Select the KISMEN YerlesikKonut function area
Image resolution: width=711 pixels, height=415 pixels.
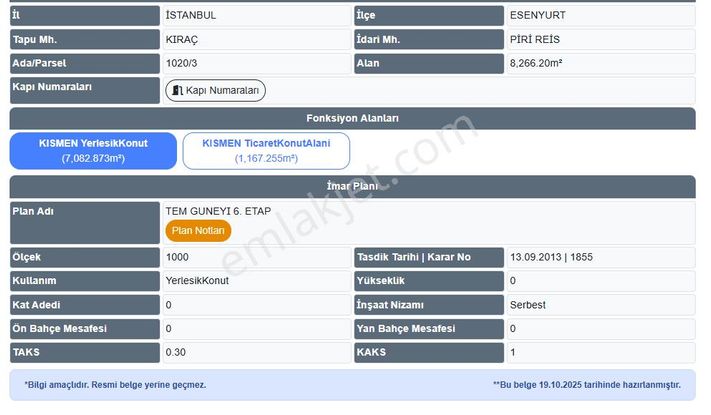[x=93, y=150]
